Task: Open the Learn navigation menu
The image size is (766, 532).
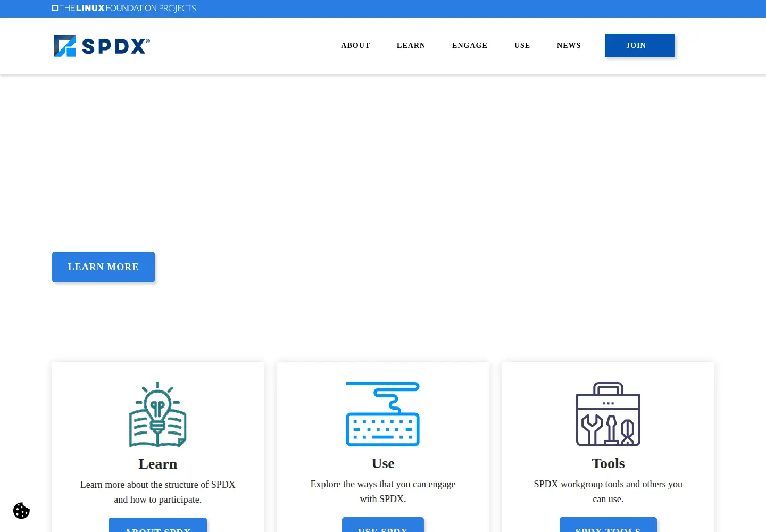Action: click(x=411, y=45)
